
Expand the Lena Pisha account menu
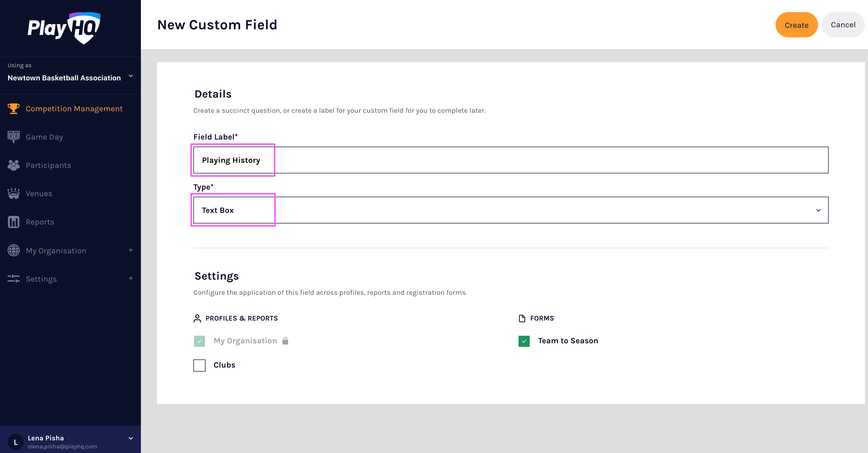pos(131,438)
